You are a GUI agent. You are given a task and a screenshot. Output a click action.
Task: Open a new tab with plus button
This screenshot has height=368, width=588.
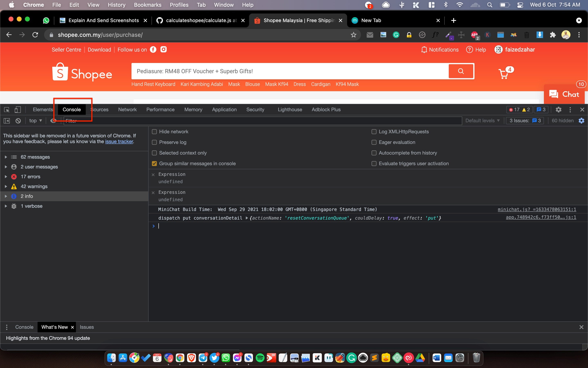(x=453, y=20)
